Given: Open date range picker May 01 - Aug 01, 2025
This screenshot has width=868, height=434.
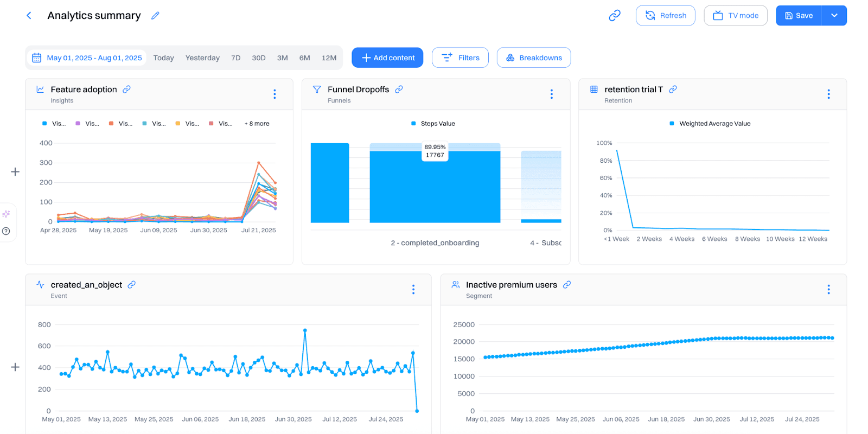Looking at the screenshot, I should tap(87, 58).
